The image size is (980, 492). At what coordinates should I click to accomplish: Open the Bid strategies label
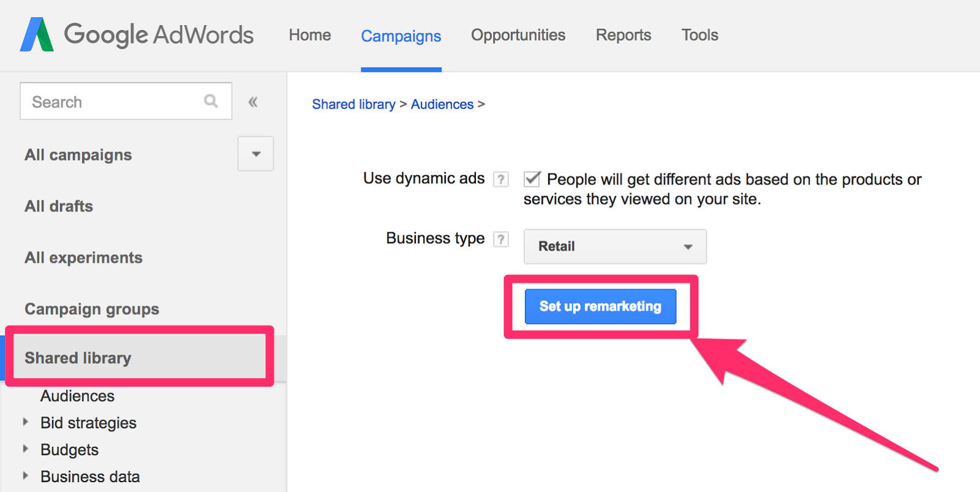[x=88, y=423]
